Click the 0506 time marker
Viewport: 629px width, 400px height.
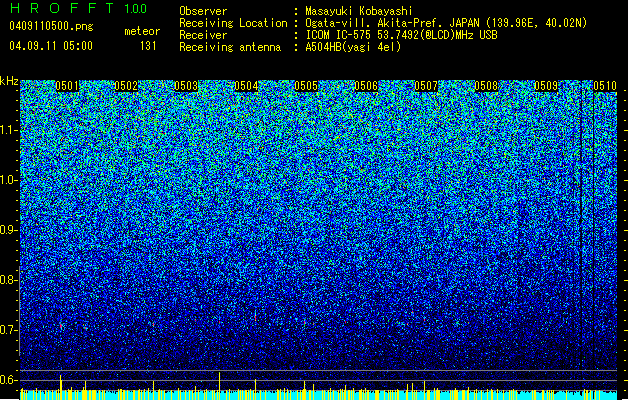point(366,86)
